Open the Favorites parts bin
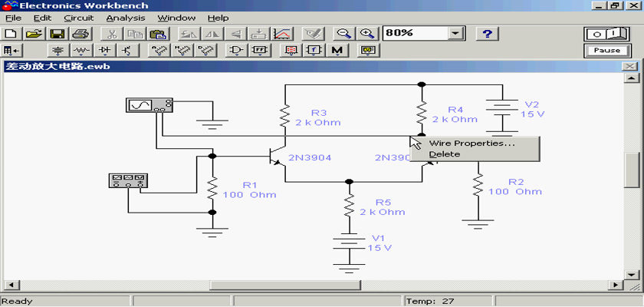 tap(11, 51)
